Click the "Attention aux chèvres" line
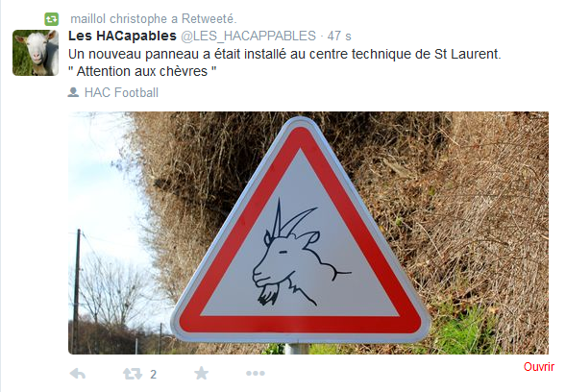 (142, 71)
